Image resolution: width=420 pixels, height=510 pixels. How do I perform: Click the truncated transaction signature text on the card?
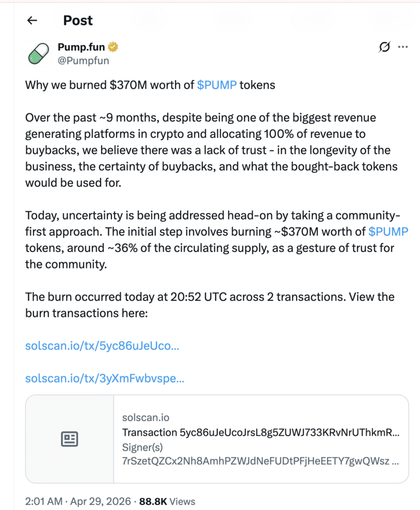coord(259,432)
